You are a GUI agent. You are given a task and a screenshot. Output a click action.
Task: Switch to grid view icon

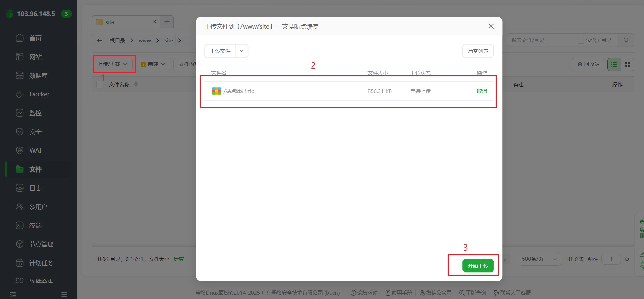(627, 64)
